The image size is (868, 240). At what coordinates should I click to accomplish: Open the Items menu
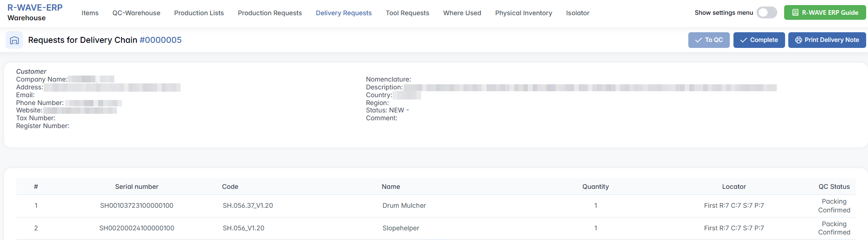pos(90,13)
